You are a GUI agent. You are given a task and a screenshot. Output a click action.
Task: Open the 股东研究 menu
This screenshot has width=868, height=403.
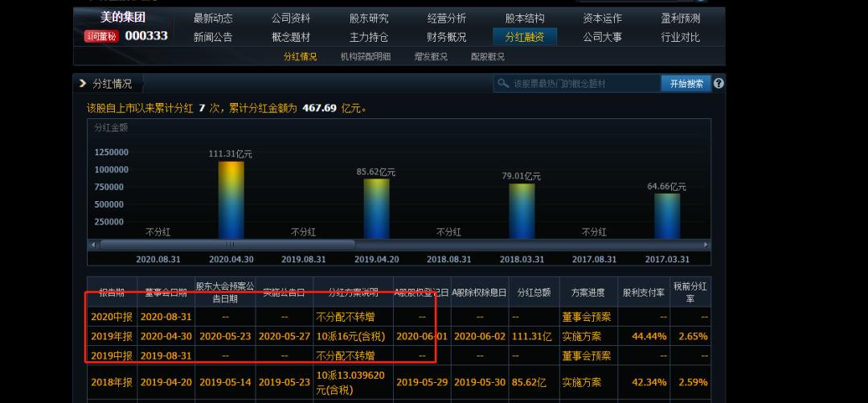pyautogui.click(x=369, y=19)
